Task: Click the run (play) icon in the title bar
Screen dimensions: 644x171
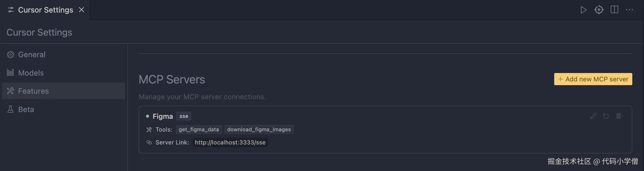Action: click(x=583, y=10)
